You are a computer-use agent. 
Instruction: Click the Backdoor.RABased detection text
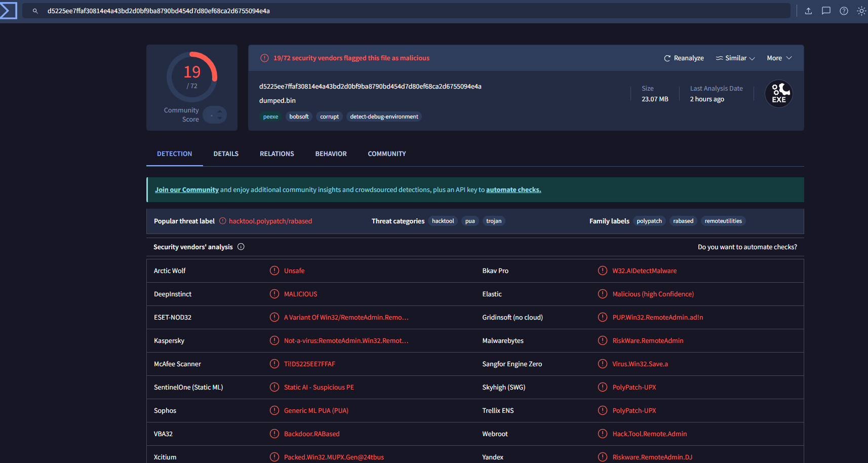[x=312, y=434]
